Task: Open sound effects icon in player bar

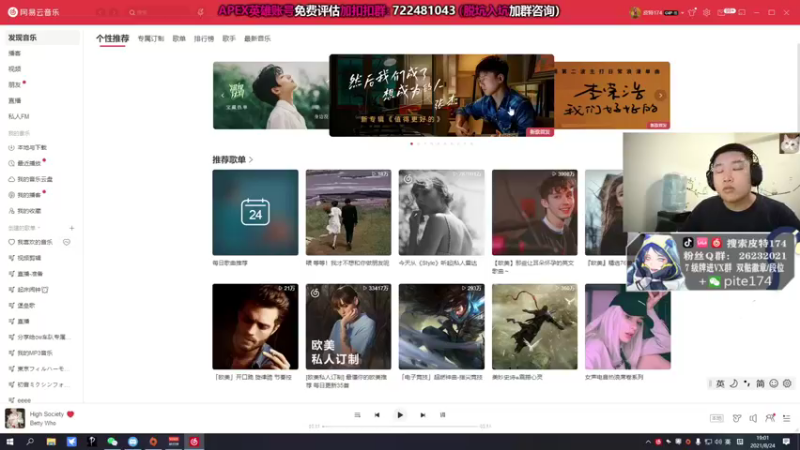Action: [737, 418]
